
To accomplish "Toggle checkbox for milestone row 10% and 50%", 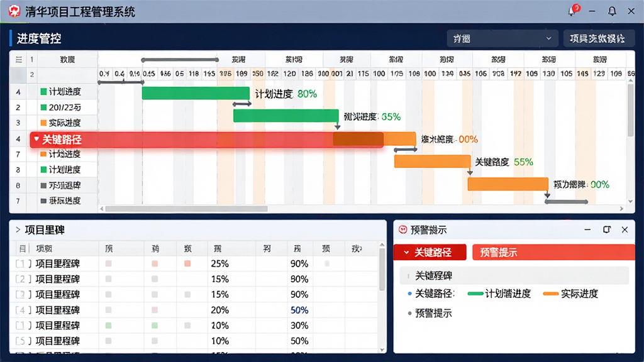I will click(23, 341).
